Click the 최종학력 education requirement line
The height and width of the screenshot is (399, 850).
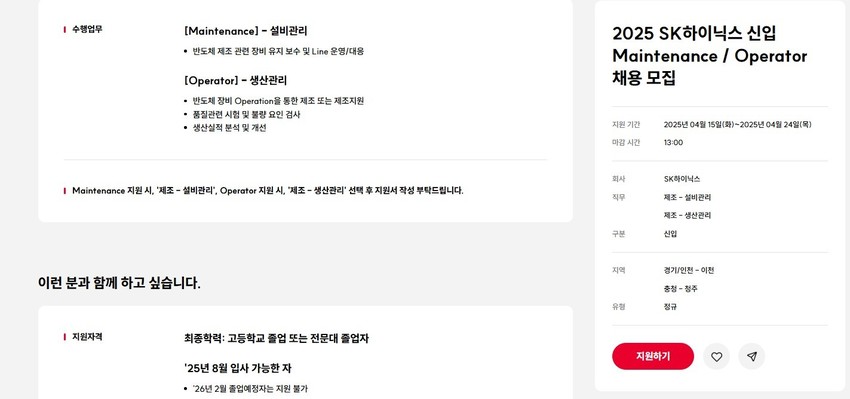276,338
